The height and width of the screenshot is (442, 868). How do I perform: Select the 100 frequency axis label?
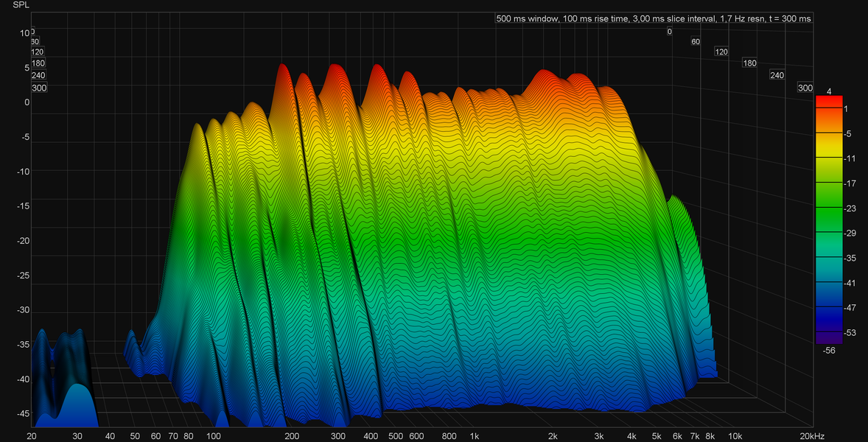214,436
